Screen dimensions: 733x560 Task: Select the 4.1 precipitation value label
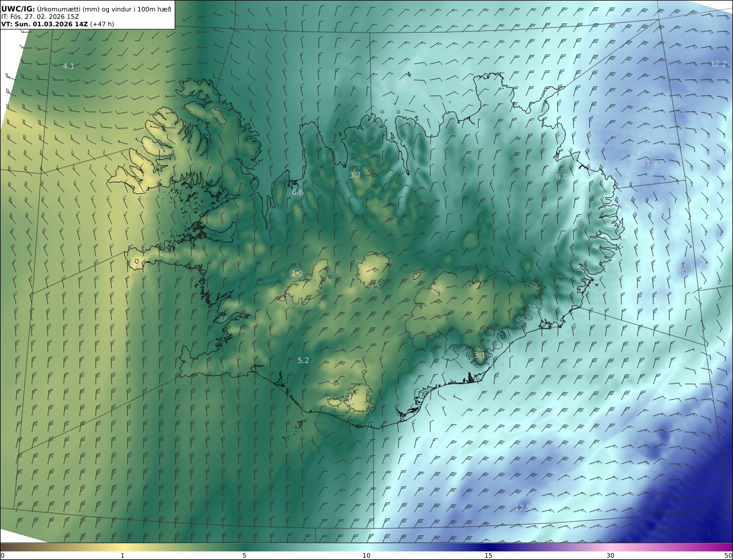click(69, 66)
